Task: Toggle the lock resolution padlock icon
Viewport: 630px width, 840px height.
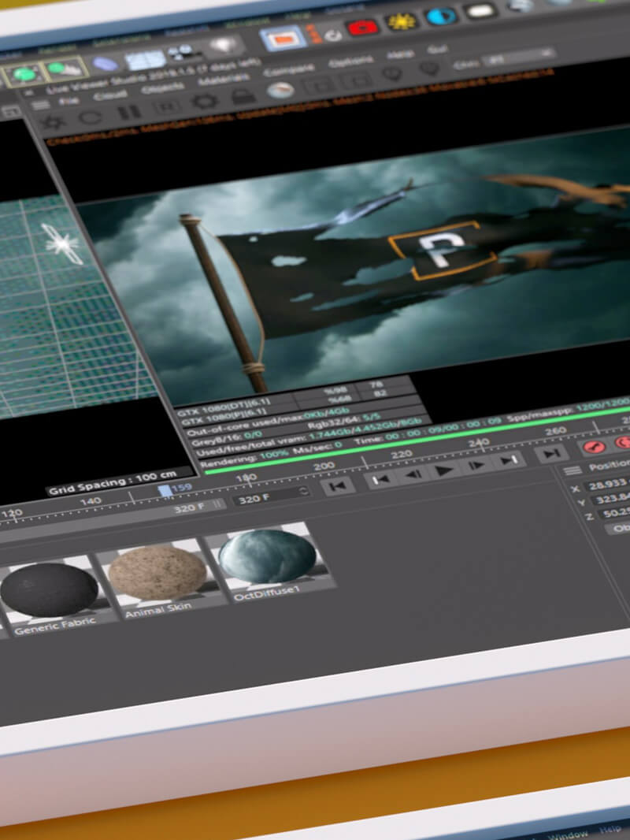Action: point(243,96)
